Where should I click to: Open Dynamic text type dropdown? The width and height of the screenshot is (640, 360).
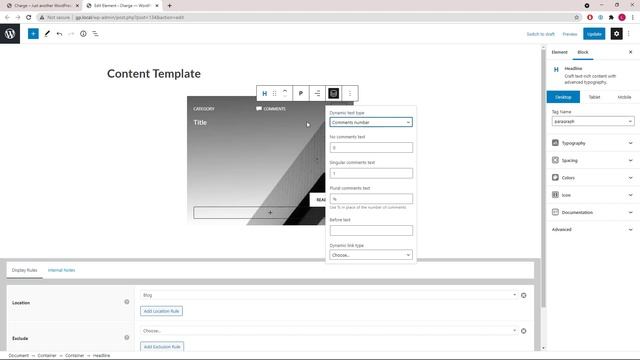(371, 122)
